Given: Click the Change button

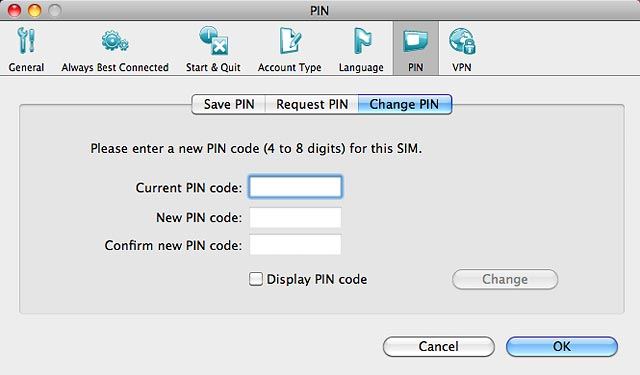Looking at the screenshot, I should (x=505, y=280).
